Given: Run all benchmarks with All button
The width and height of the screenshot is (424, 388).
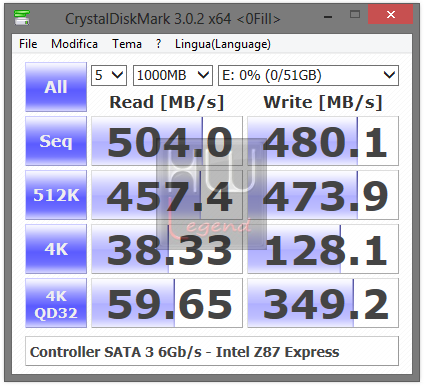Looking at the screenshot, I should click(x=56, y=87).
